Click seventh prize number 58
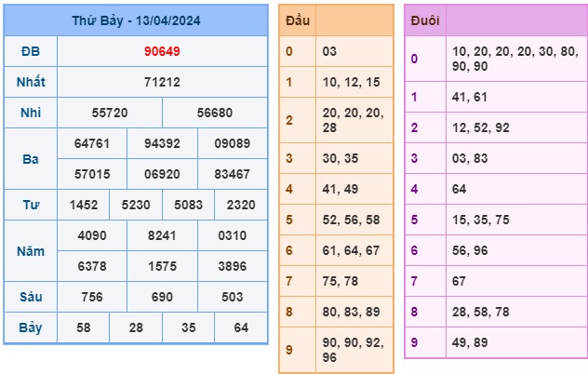The image size is (588, 374). click(84, 327)
